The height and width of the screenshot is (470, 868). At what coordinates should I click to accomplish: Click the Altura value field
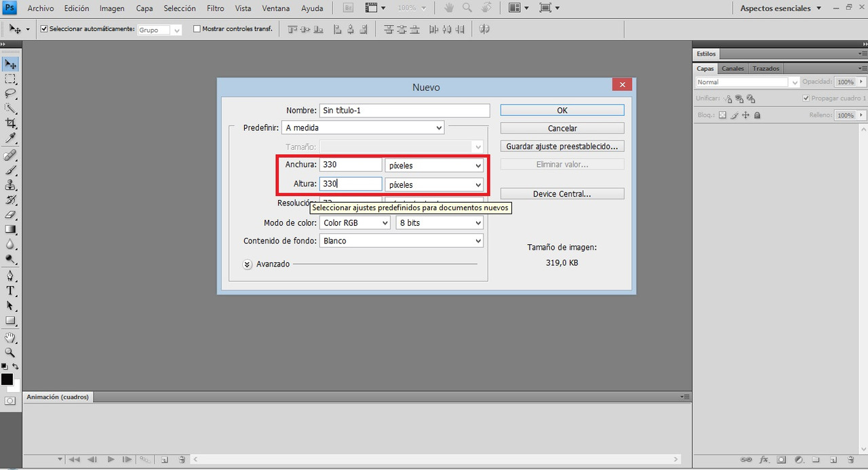[x=351, y=184]
